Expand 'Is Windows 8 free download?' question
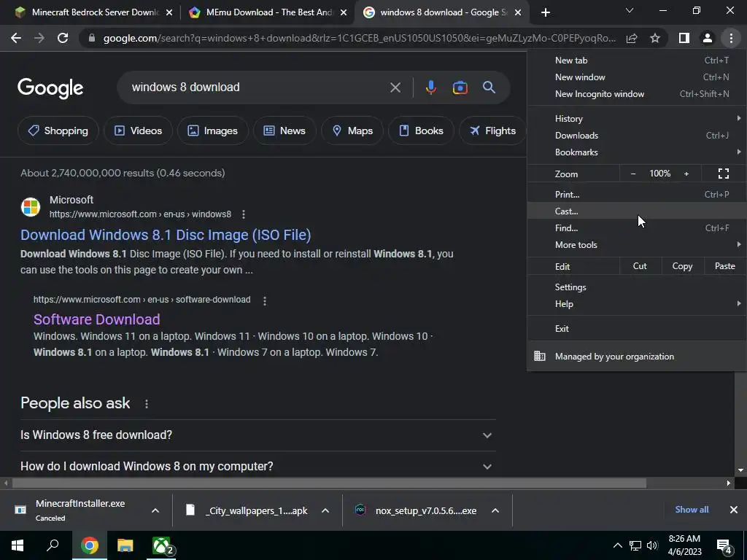The height and width of the screenshot is (560, 747). 258,435
